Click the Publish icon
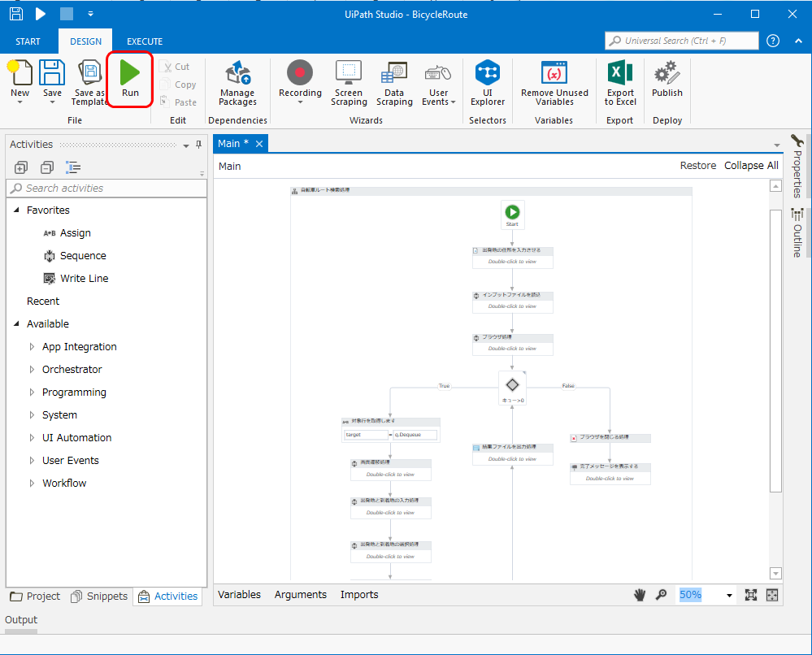The width and height of the screenshot is (812, 655). (x=667, y=72)
